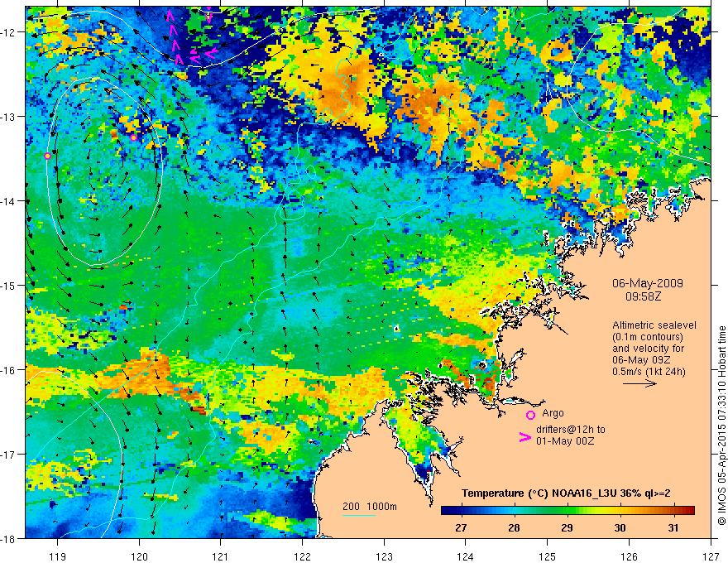Click longitude axis label 124
This screenshot has height=563, width=728.
[466, 556]
